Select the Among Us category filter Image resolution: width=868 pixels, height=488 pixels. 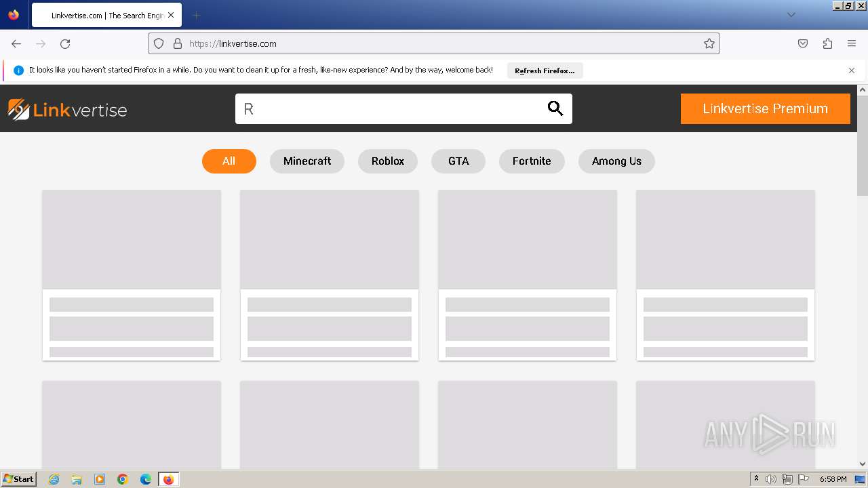[616, 161]
